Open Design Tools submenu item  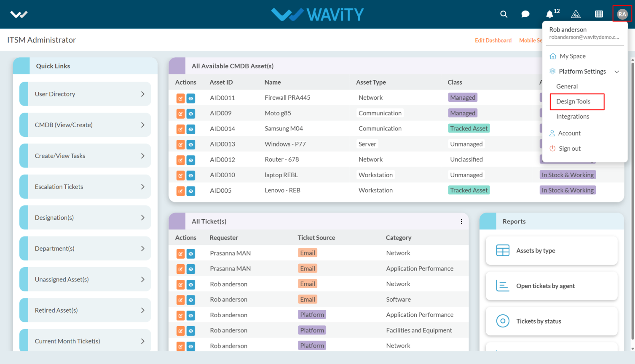tap(573, 101)
